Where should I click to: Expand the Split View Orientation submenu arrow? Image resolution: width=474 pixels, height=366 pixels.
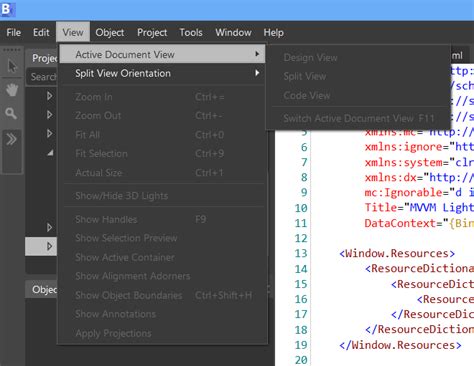tap(257, 73)
